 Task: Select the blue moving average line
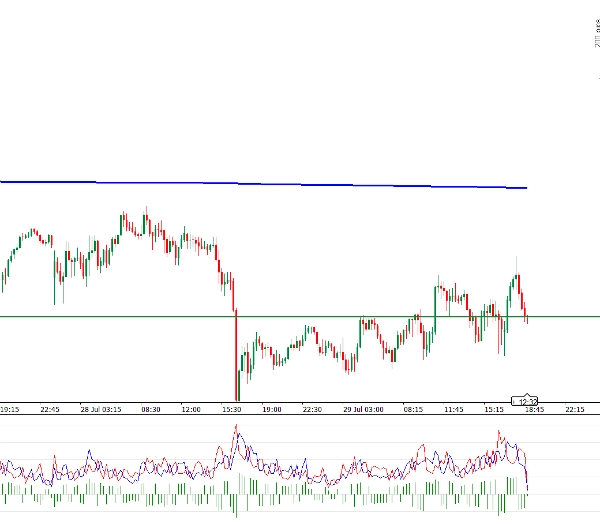tap(300, 184)
